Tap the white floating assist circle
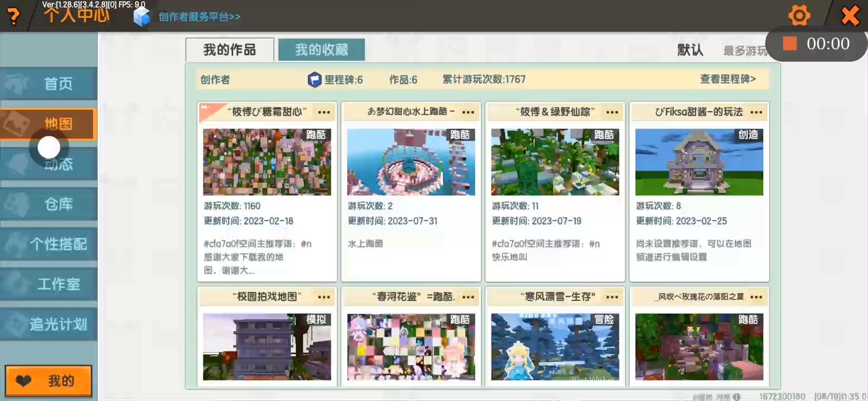The image size is (868, 401). 49,148
